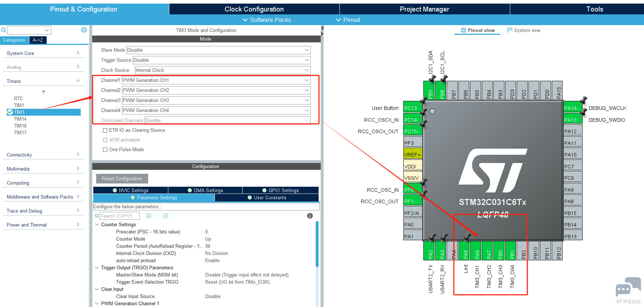This screenshot has height=307, width=644.
Task: Switch to the A->Z tab
Action: pyautogui.click(x=38, y=40)
